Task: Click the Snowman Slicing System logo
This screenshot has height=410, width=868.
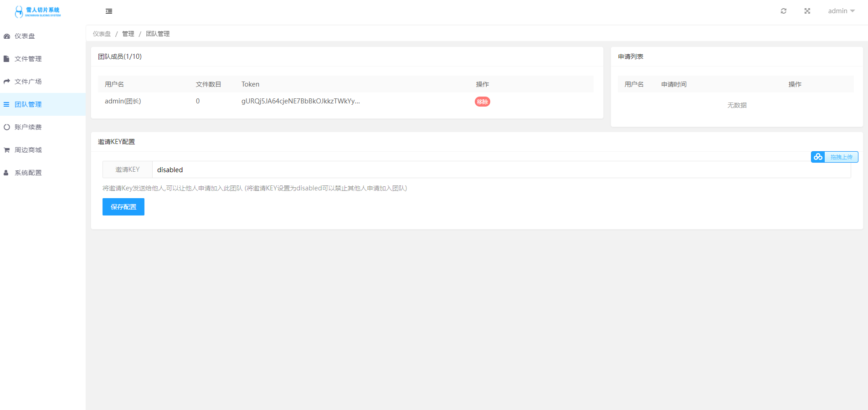Action: pyautogui.click(x=38, y=11)
